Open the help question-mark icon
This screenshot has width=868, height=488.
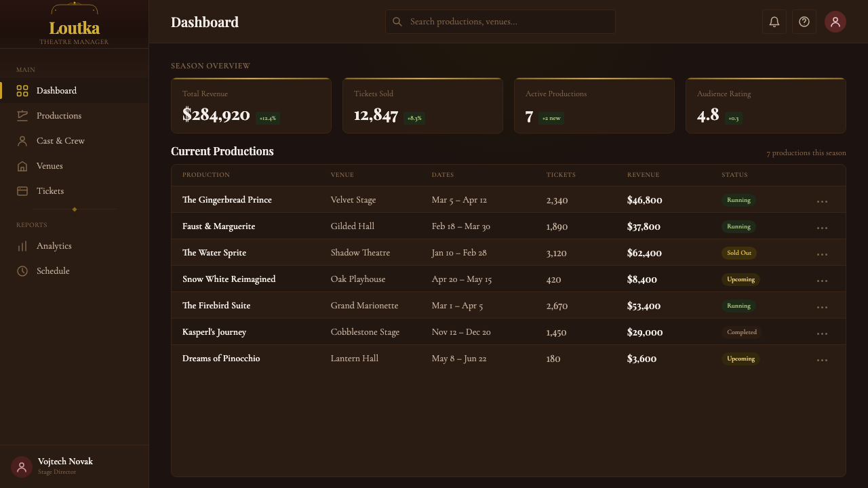coord(804,22)
